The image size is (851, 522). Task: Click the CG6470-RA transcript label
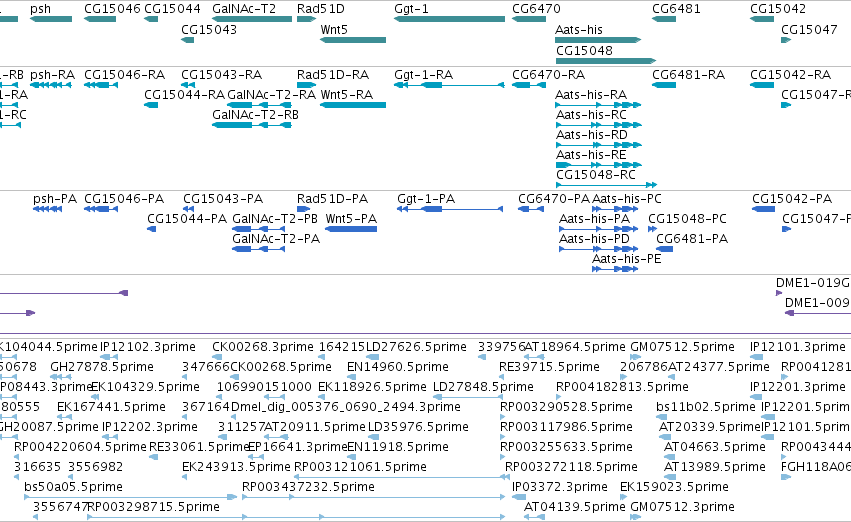point(548,74)
